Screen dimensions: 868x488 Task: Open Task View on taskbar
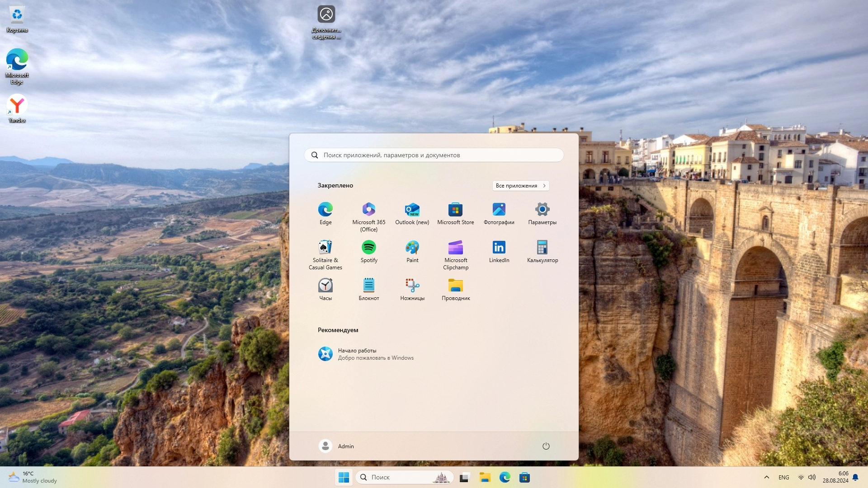click(x=465, y=477)
